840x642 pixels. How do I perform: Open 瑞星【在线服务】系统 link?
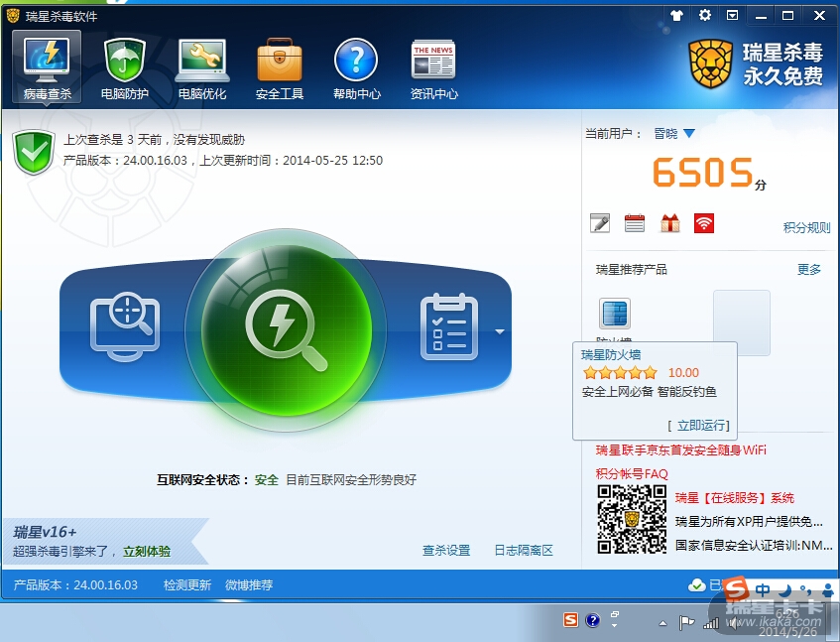tap(735, 498)
